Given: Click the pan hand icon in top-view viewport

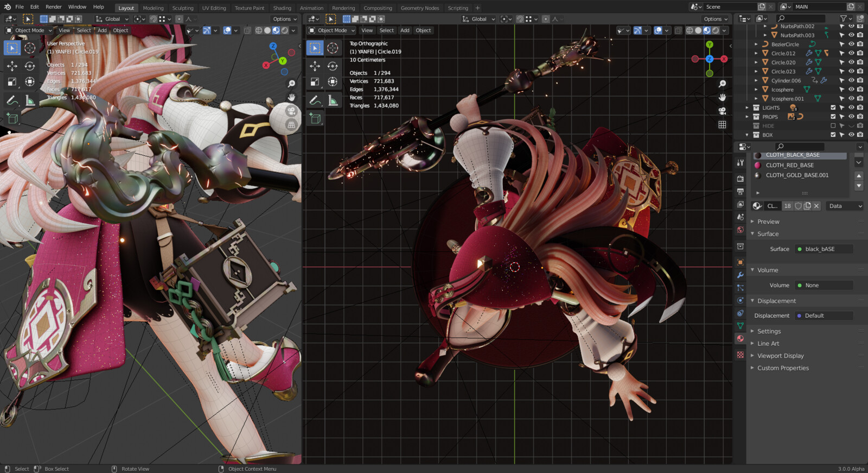Looking at the screenshot, I should tap(722, 97).
